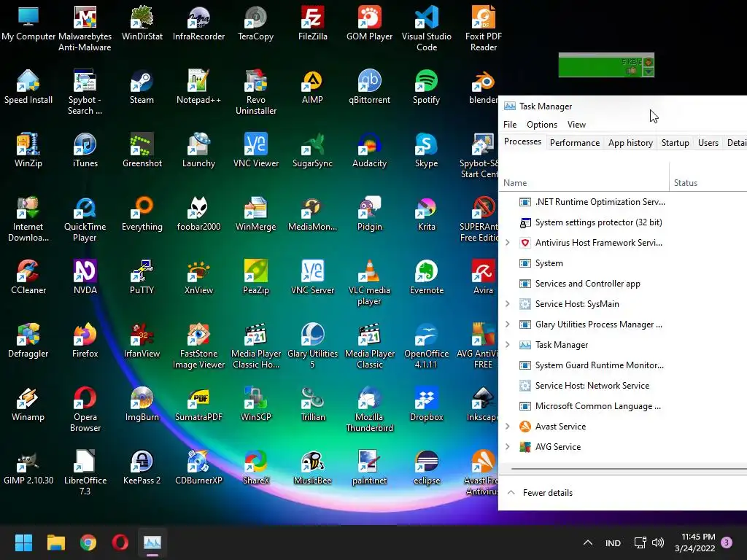Select the FileZilla desktop shortcut
Image resolution: width=747 pixels, height=560 pixels.
[312, 23]
